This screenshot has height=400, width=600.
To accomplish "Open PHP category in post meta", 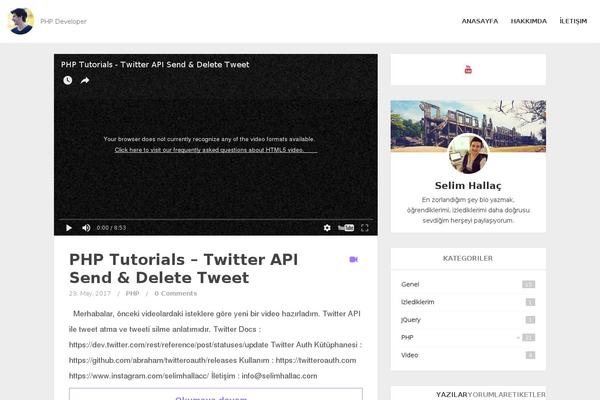I will point(132,294).
